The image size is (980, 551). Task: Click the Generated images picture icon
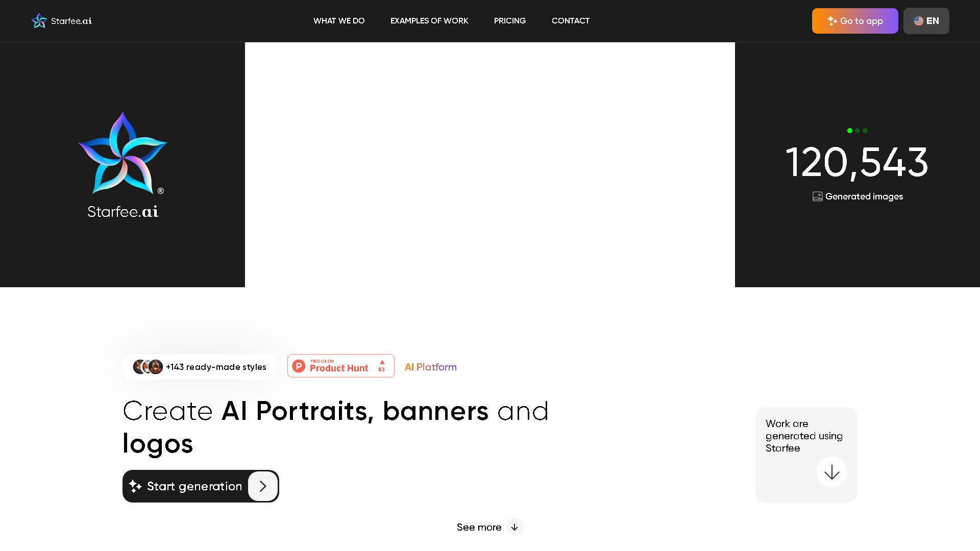click(818, 197)
